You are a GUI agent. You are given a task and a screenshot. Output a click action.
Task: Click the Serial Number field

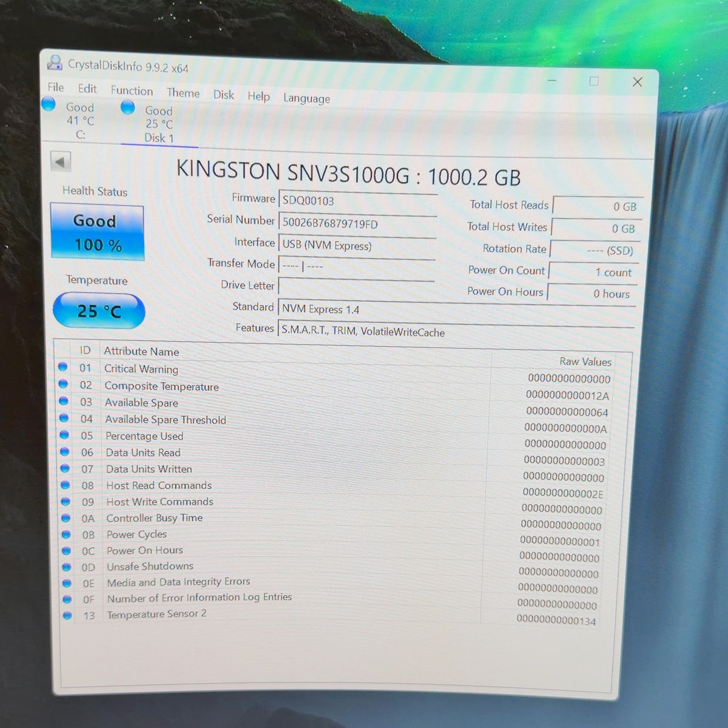point(357,224)
